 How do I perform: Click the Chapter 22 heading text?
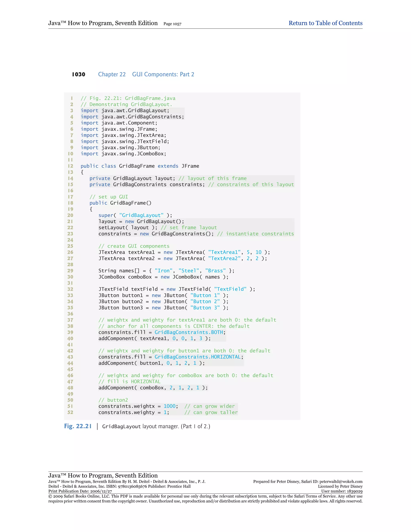(112, 74)
